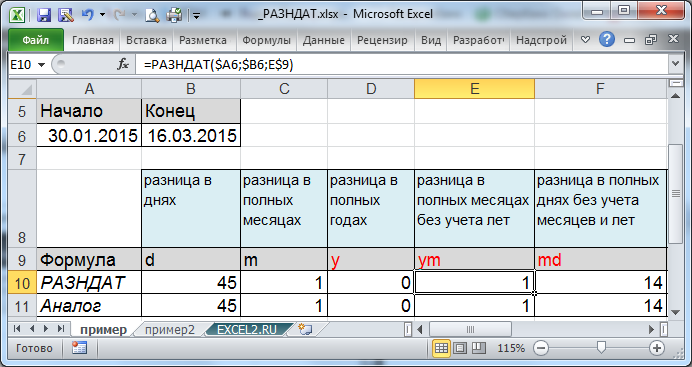The image size is (692, 367).
Task: Click the Save icon in quick access toolbar
Action: (x=44, y=15)
